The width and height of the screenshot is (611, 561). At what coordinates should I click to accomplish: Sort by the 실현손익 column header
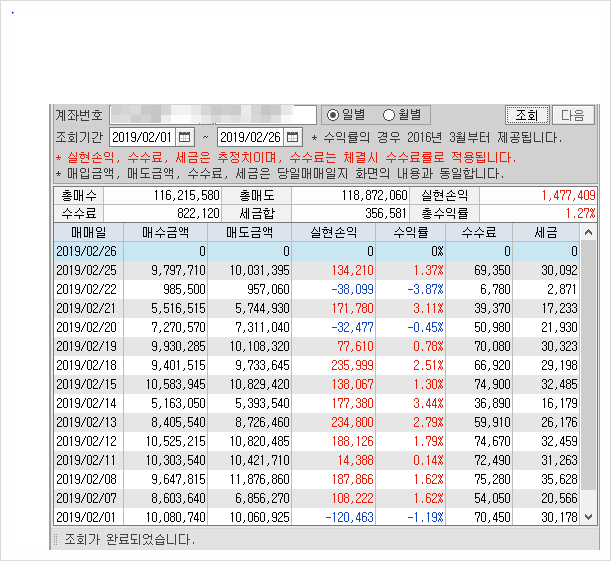334,233
